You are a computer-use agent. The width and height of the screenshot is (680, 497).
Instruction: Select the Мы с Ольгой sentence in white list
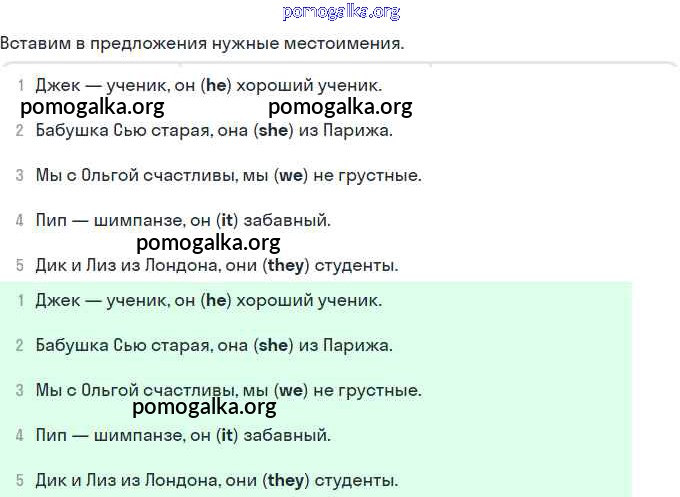point(228,175)
